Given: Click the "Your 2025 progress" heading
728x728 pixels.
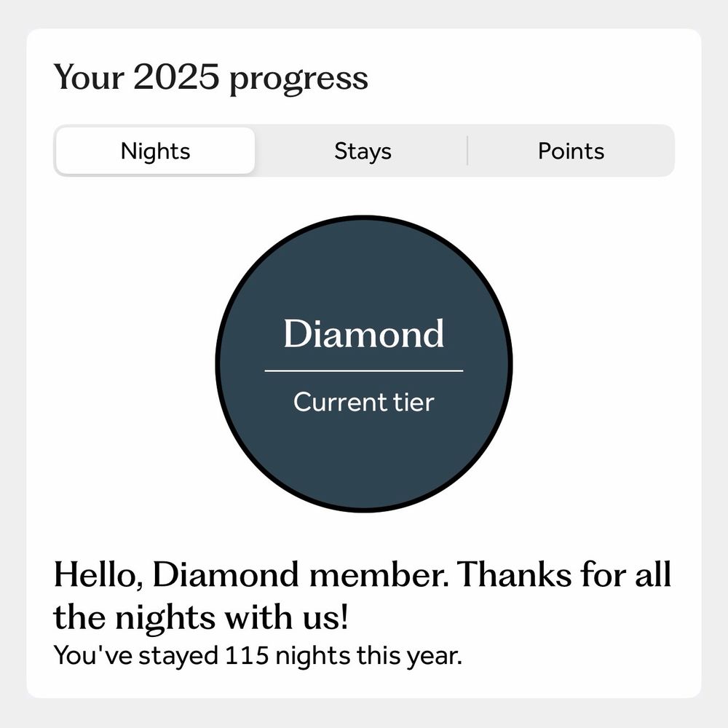Looking at the screenshot, I should [211, 78].
